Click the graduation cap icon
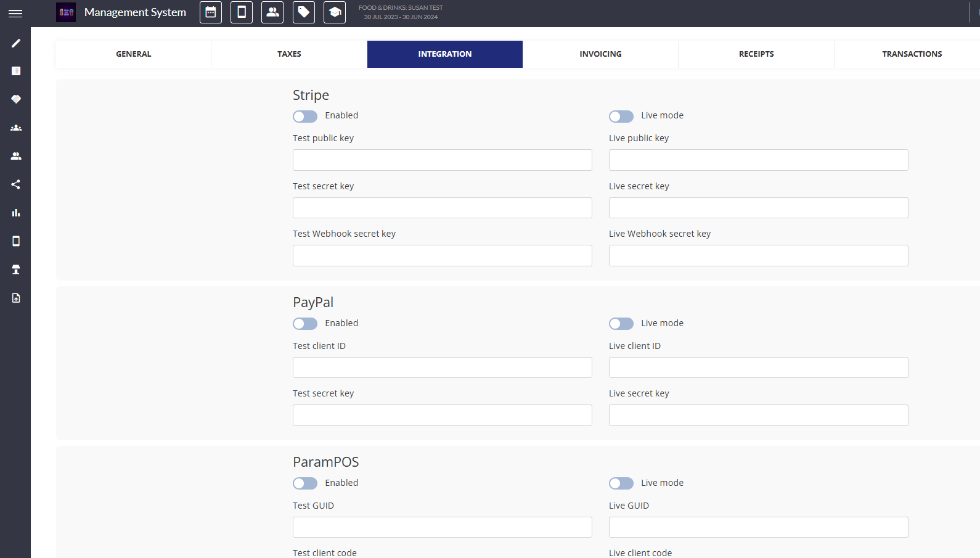Image resolution: width=980 pixels, height=558 pixels. pyautogui.click(x=335, y=12)
